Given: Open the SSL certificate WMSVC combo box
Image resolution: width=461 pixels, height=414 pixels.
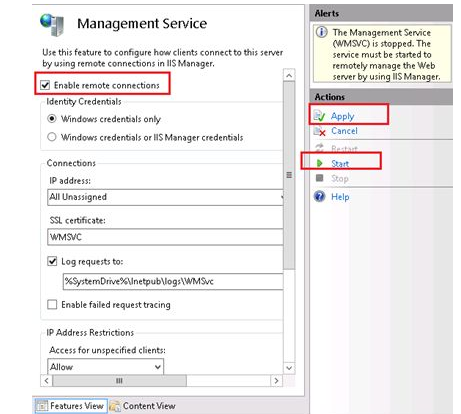Looking at the screenshot, I should 165,237.
